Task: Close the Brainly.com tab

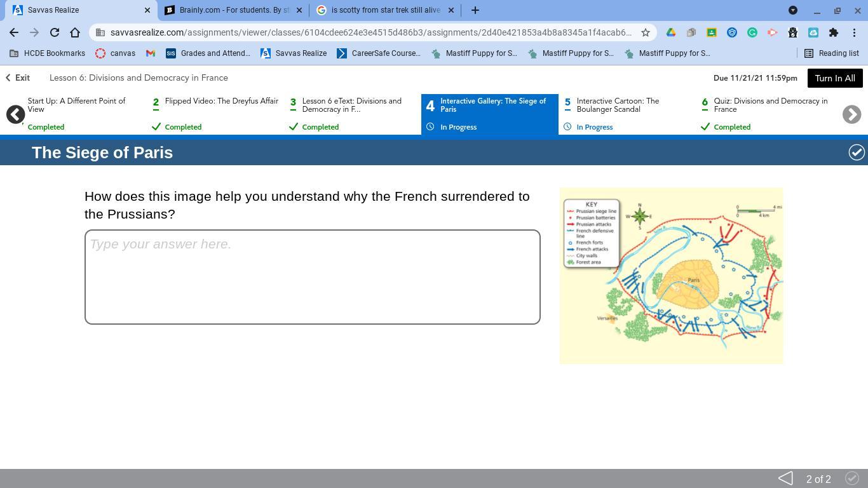Action: 299,10
